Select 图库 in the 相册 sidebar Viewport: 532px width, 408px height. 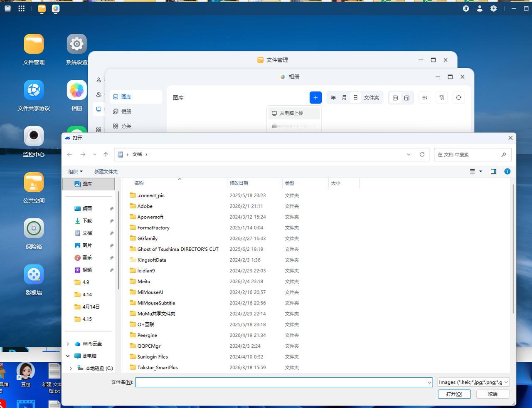pyautogui.click(x=136, y=96)
